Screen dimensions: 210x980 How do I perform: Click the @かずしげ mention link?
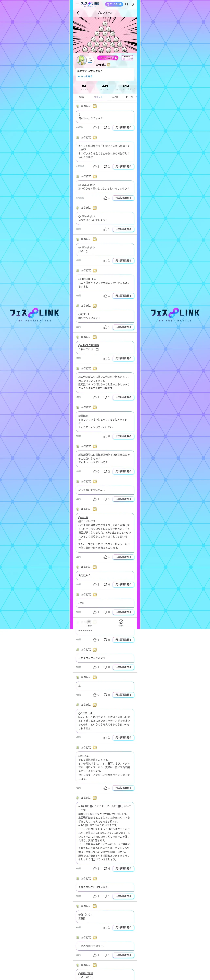point(86,713)
